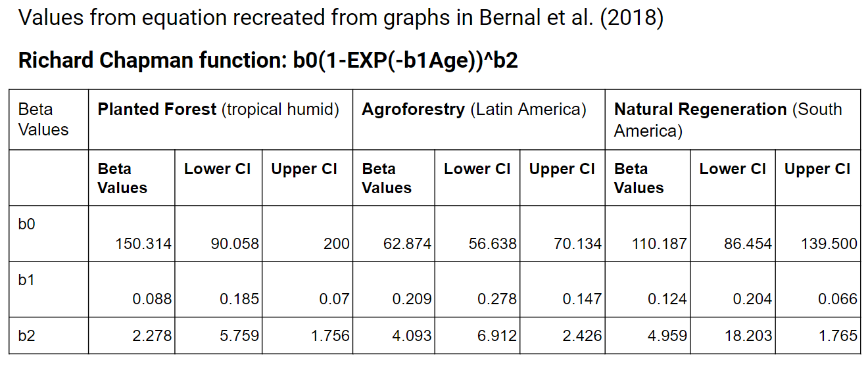Click the Planted Forest Upper CI value 200
This screenshot has width=868, height=366.
(x=337, y=244)
